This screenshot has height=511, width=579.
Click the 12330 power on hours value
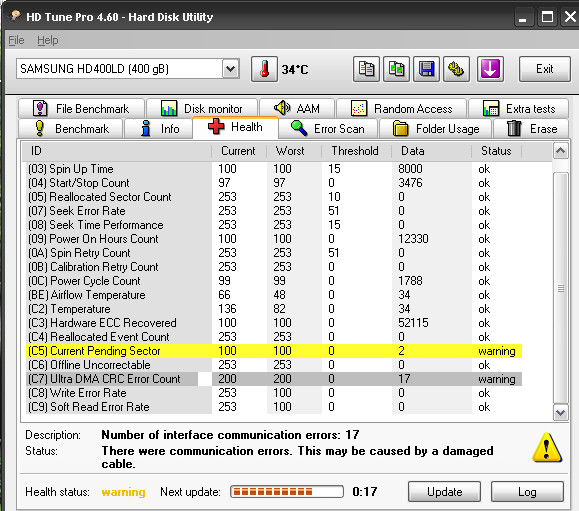coord(413,239)
